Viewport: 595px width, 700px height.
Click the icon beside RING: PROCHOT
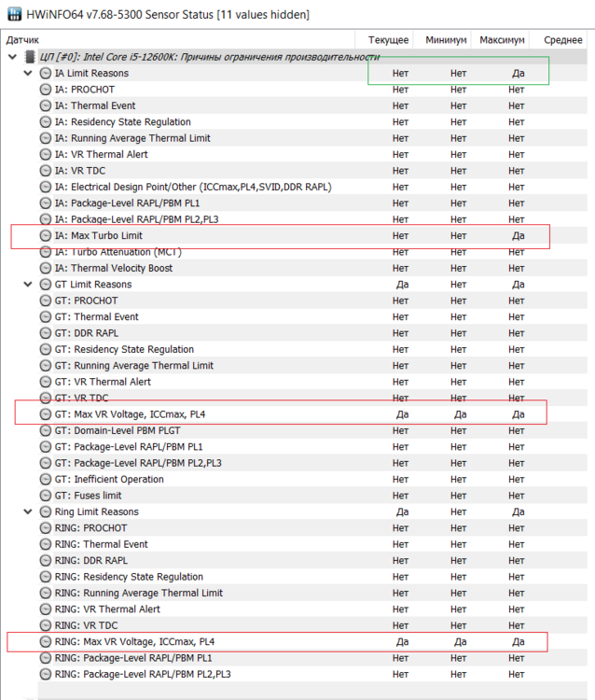(x=46, y=527)
